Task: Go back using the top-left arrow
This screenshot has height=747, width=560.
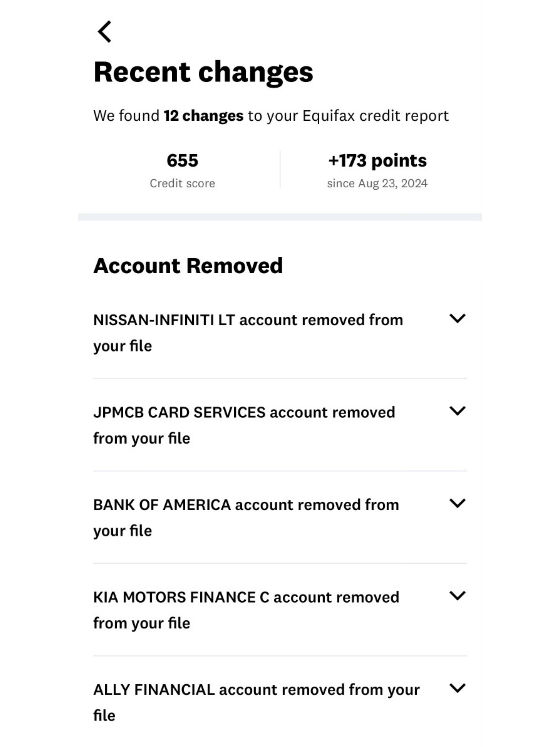Action: pos(104,32)
